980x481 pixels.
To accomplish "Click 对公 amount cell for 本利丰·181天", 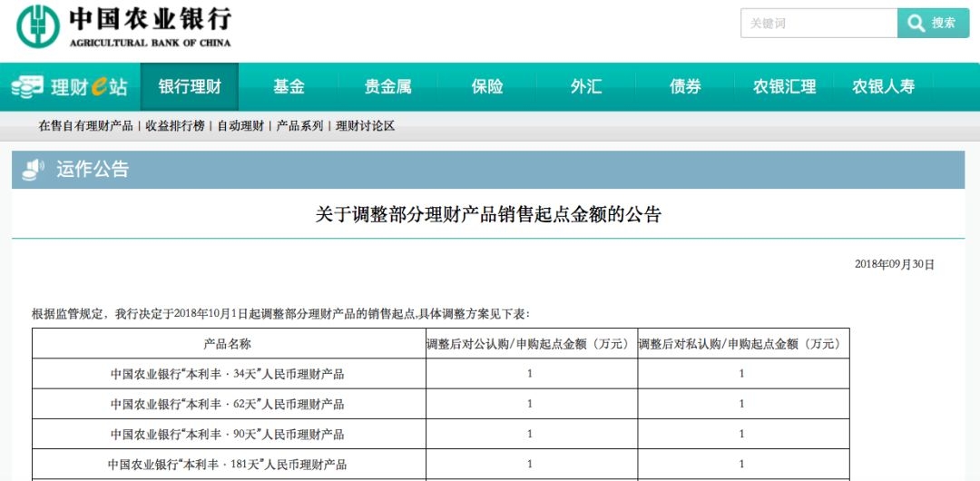I will coord(532,464).
